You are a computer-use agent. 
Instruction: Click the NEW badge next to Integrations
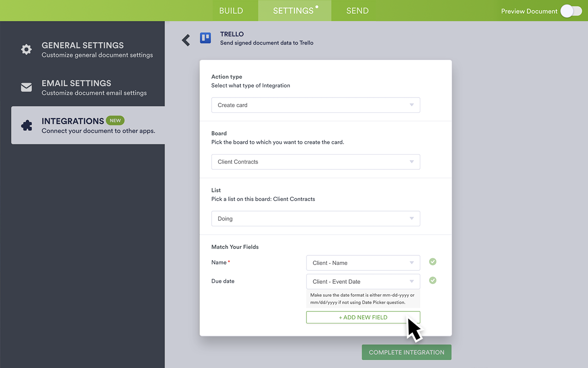tap(115, 120)
